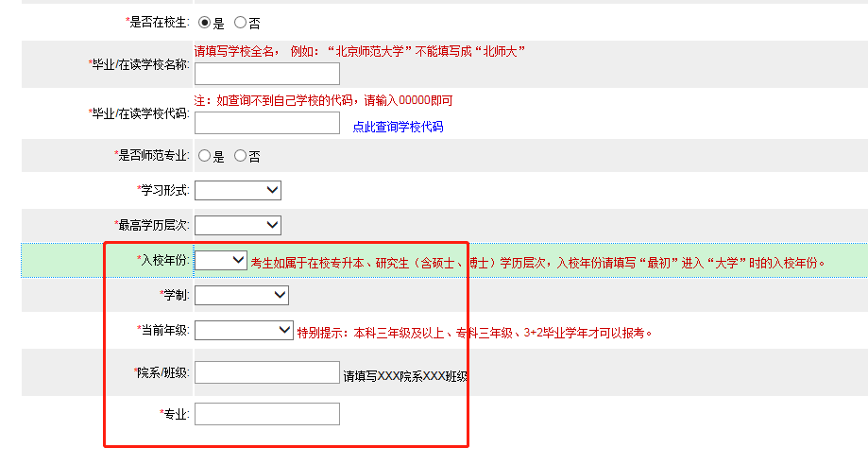Screen dimensions: 868x465
Task: Choose 否 for 是否师范专业
Action: pos(240,155)
